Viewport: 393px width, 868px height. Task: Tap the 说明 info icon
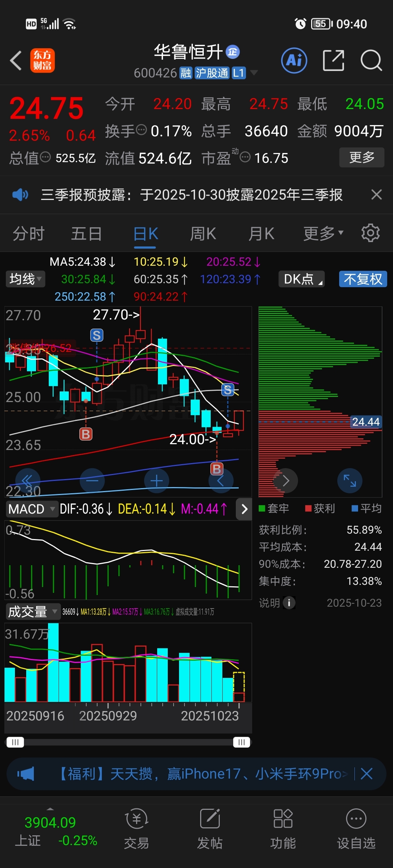[289, 603]
